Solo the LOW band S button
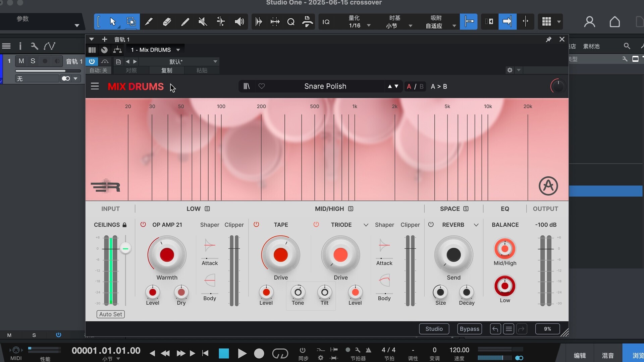The image size is (644, 362). coord(207,208)
